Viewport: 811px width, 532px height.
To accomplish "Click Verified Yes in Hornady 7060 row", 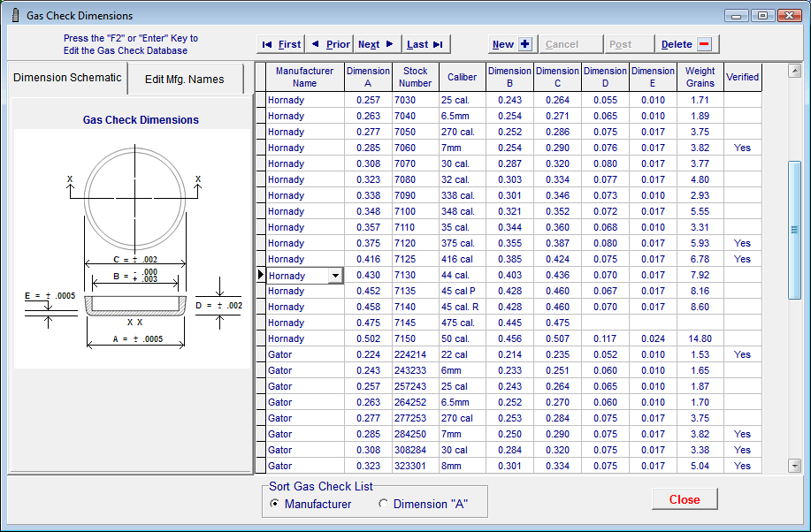I will (x=743, y=148).
